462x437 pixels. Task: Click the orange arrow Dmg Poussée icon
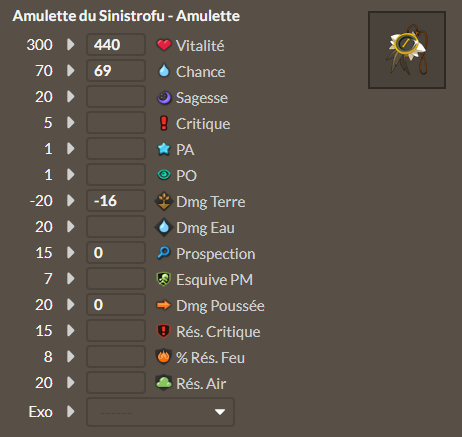[164, 305]
